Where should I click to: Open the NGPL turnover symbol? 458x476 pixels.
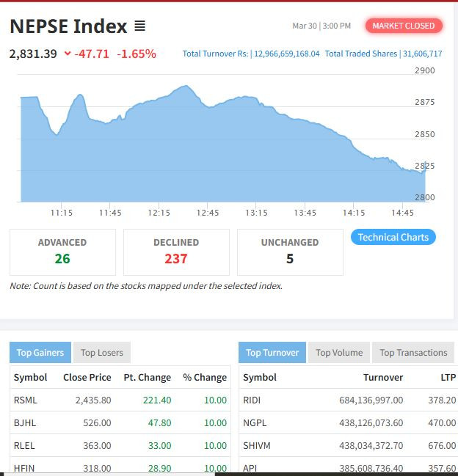pos(254,422)
